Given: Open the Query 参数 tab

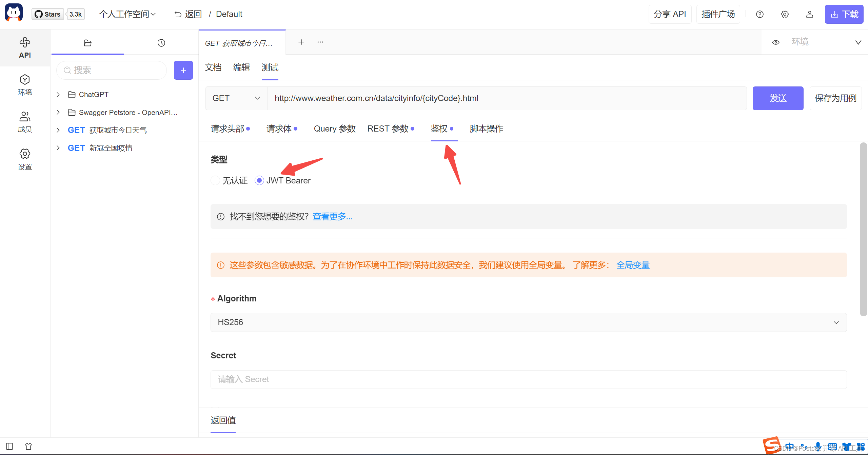Looking at the screenshot, I should point(335,129).
